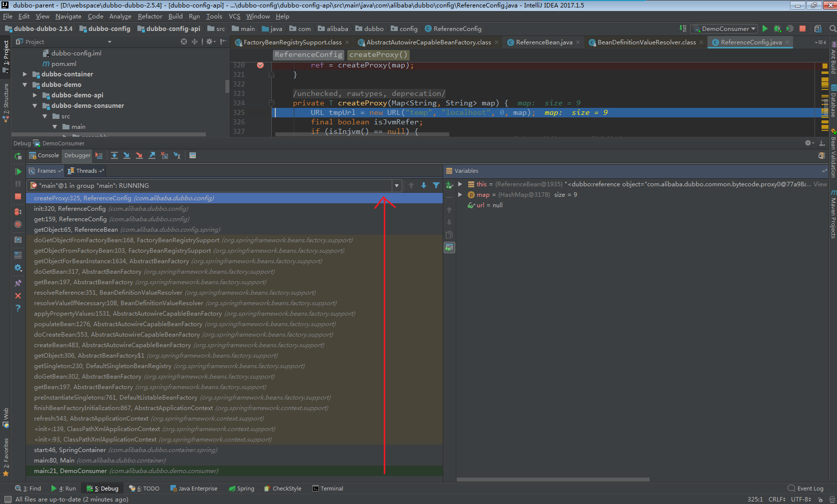Viewport: 837px width, 504px height.
Task: Click the UTF-8 encoding in status bar
Action: (x=801, y=499)
